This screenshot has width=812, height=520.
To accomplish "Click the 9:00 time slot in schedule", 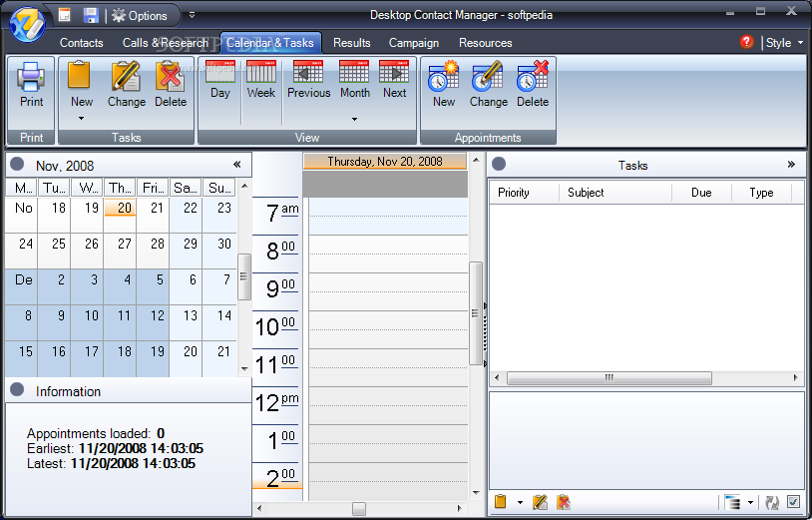I will [388, 291].
